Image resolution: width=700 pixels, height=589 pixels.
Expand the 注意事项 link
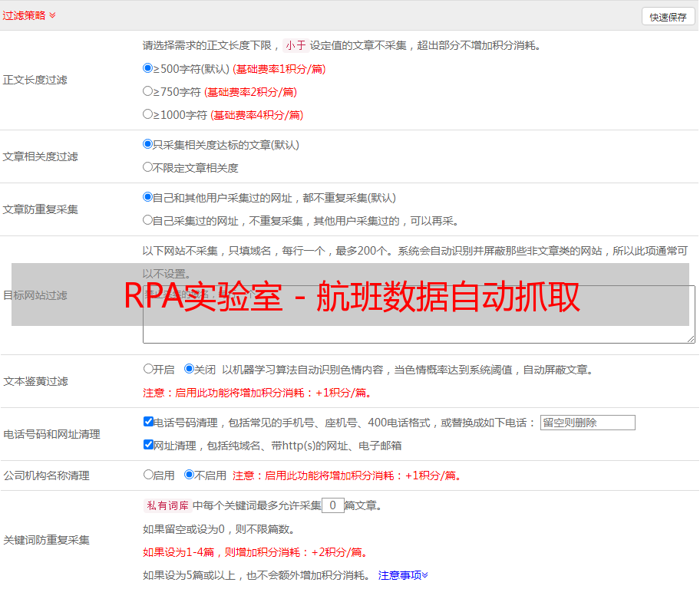403,575
